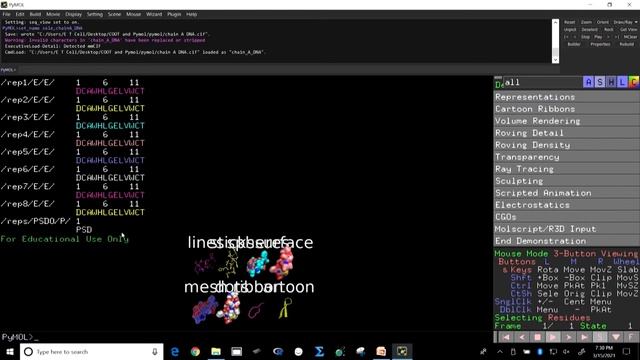Click the Rock button
Image resolution: width=640 pixels, height=360 pixels.
(x=609, y=30)
